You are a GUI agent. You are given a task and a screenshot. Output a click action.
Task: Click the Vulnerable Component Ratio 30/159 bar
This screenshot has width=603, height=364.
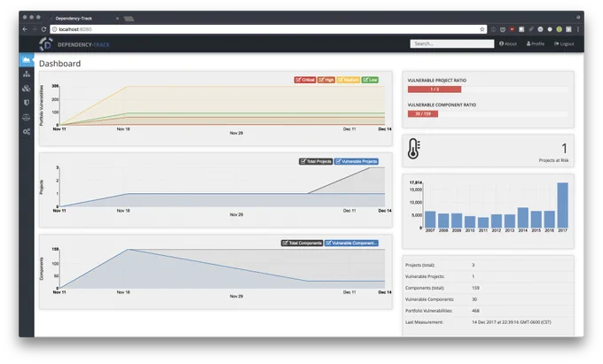click(x=423, y=113)
